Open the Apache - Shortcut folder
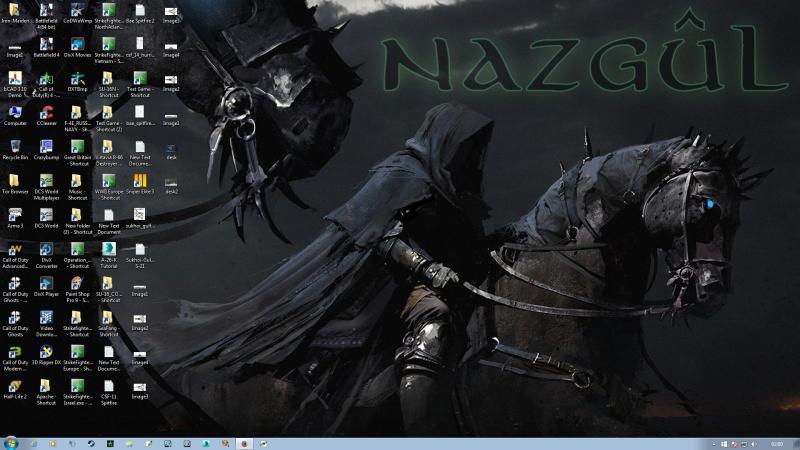 coord(46,392)
